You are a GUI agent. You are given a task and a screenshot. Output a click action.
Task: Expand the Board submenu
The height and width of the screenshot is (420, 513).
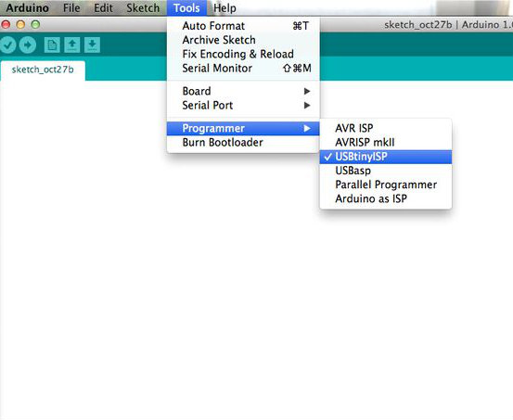243,91
